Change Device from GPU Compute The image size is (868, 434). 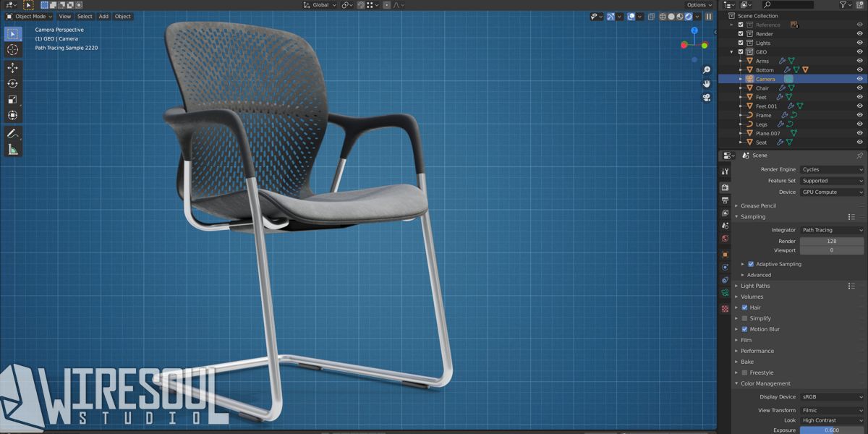point(830,192)
